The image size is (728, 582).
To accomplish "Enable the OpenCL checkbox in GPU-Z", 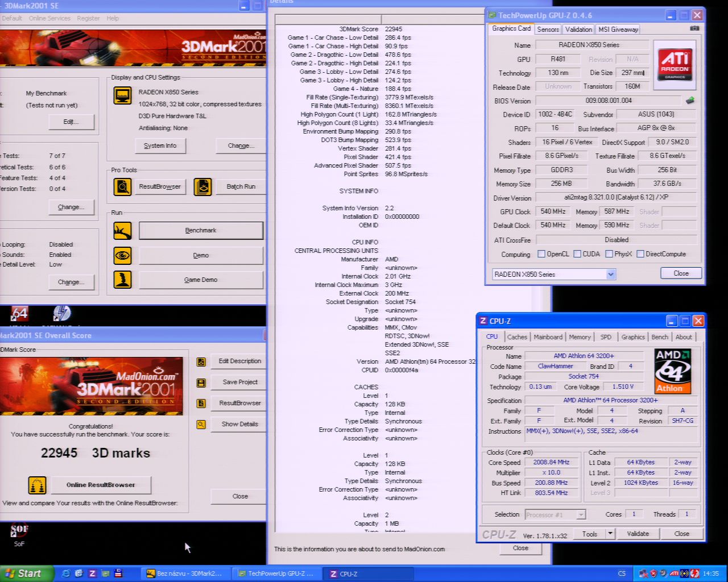I will (541, 254).
